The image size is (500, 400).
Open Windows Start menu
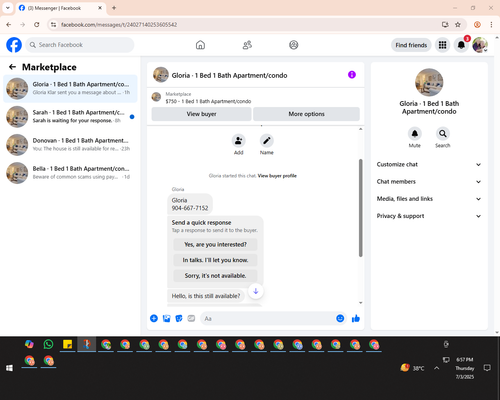(x=9, y=368)
